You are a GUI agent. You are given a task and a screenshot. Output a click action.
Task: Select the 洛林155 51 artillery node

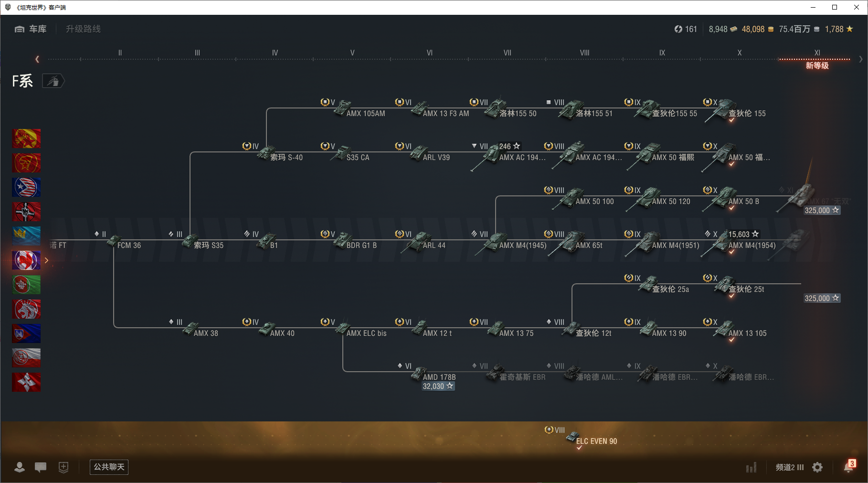click(572, 108)
